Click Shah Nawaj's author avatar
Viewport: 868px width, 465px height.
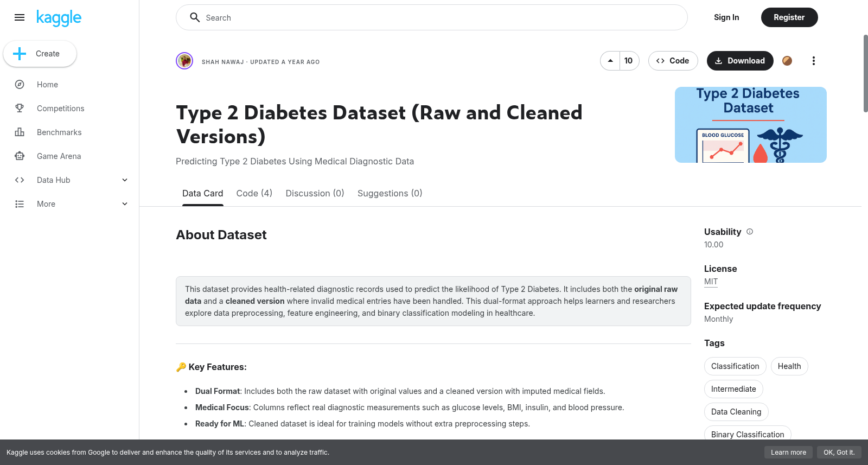tap(184, 61)
